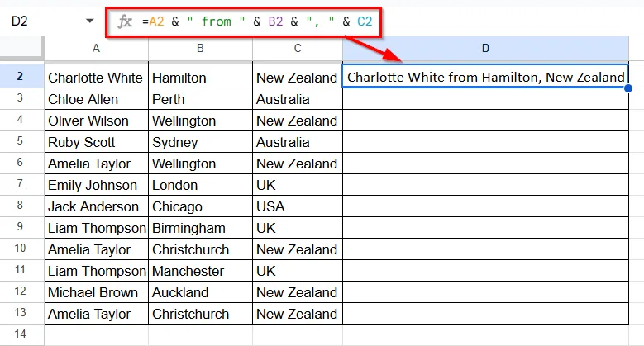This screenshot has height=346, width=644.
Task: Click the fx function icon
Action: (x=125, y=21)
